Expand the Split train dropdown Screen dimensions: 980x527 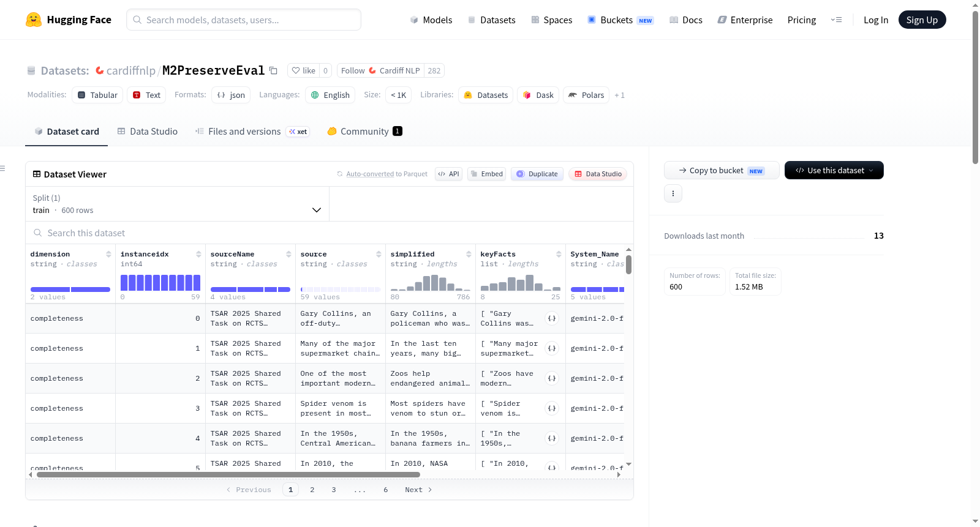pos(177,204)
